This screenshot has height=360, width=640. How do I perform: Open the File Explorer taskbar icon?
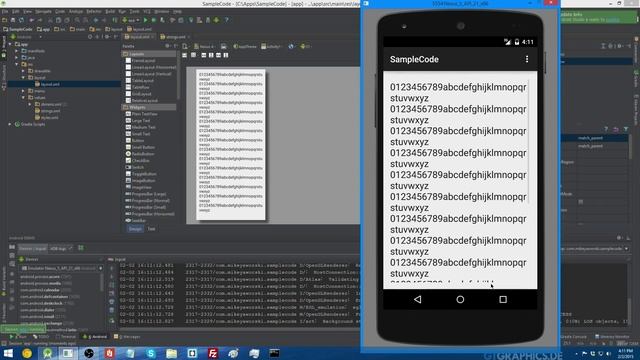tap(171, 353)
